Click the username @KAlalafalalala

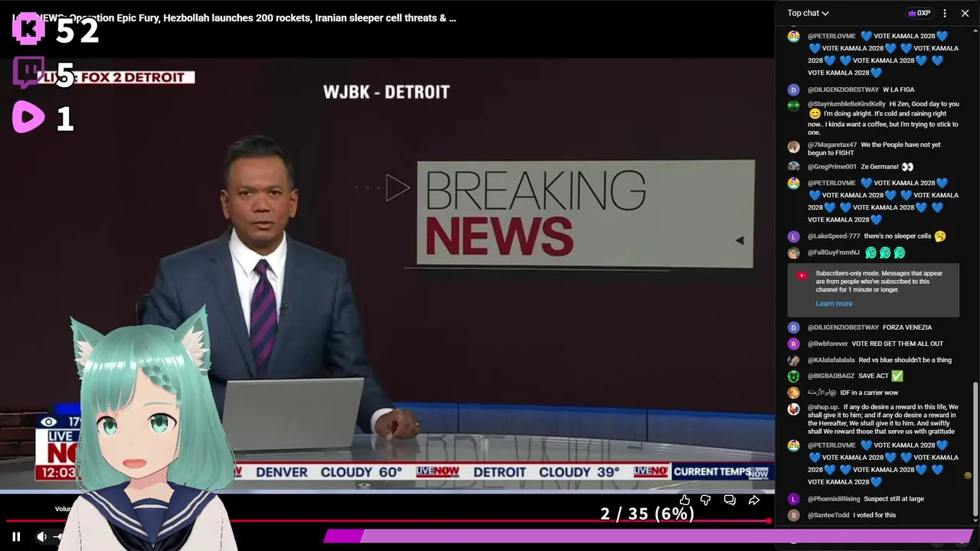[x=831, y=360]
